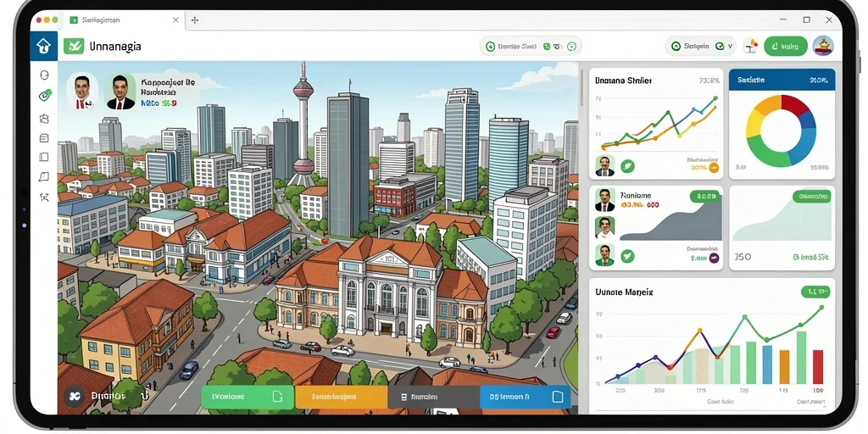
Task: Toggle green check badge in Unatana Stailer card
Action: (628, 165)
